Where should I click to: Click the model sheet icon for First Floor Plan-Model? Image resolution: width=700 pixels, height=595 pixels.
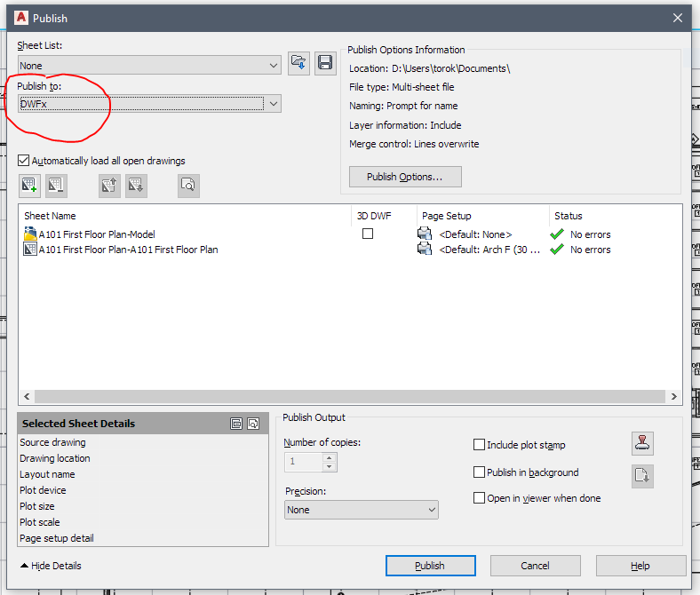click(x=30, y=234)
